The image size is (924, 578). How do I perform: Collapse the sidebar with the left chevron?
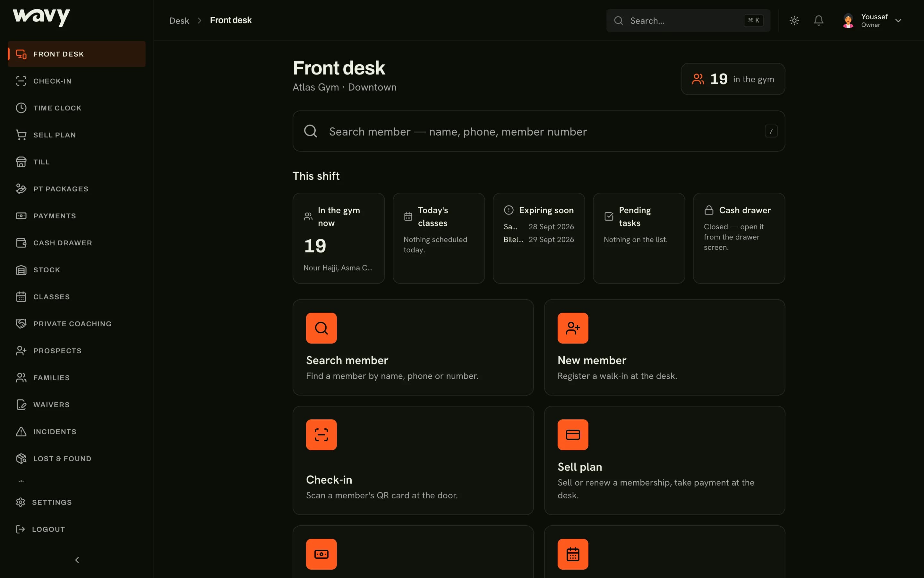[77, 560]
